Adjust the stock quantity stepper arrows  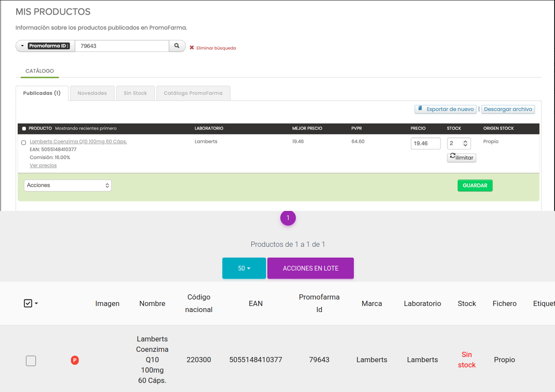(465, 143)
